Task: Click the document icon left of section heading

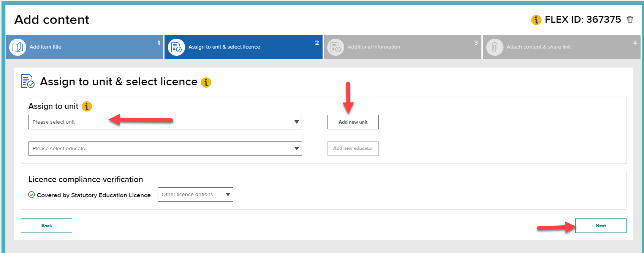Action: 27,81
